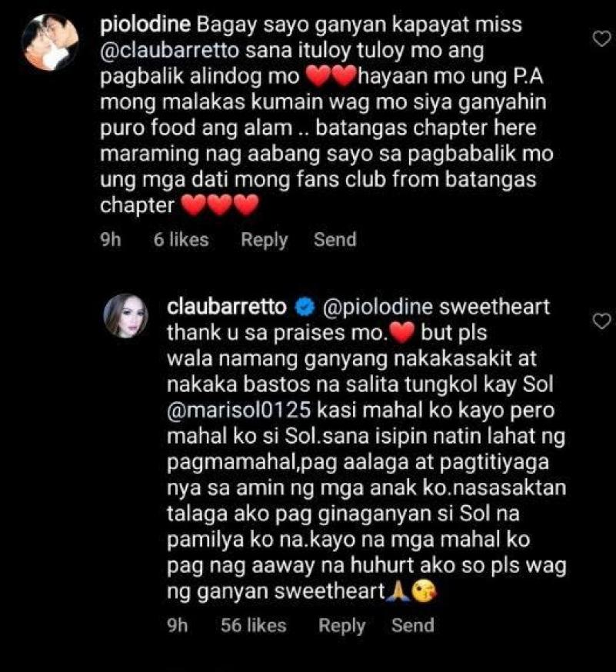This screenshot has height=672, width=616.
Task: Tap the heart beside claubarretto's reply
Action: click(x=601, y=321)
